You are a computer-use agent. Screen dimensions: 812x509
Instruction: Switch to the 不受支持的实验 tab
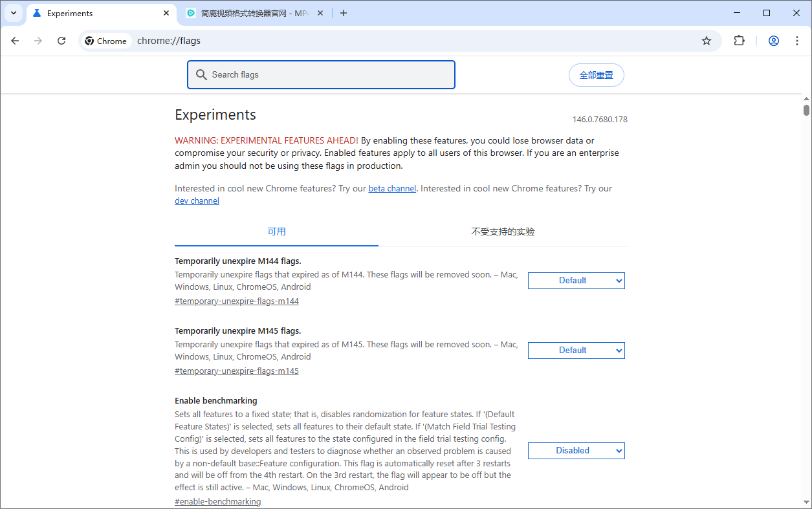point(503,232)
